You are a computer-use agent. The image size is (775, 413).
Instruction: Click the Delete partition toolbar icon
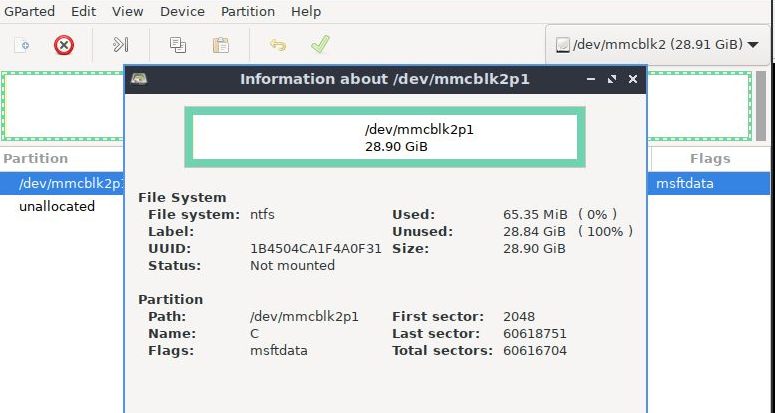pyautogui.click(x=64, y=45)
